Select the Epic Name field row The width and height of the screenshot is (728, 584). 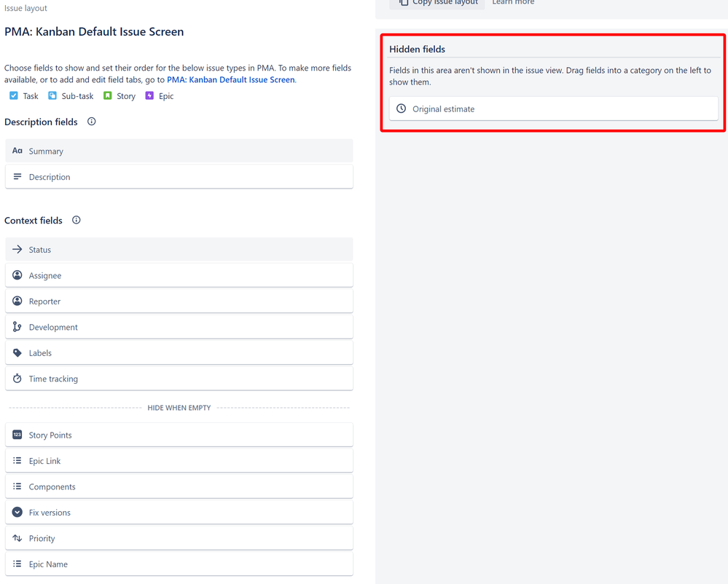[x=179, y=564]
